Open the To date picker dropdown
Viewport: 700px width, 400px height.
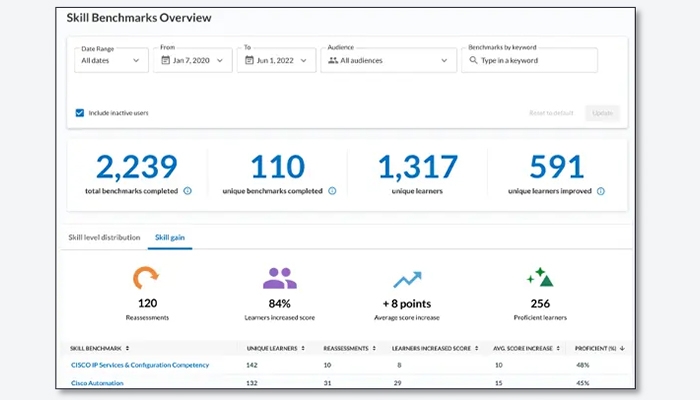[x=276, y=60]
